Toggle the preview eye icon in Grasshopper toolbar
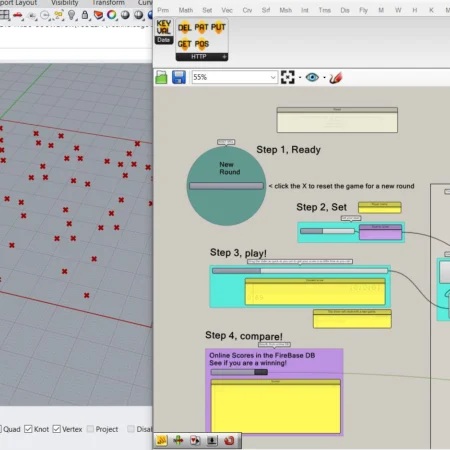This screenshot has height=450, width=450. point(312,77)
